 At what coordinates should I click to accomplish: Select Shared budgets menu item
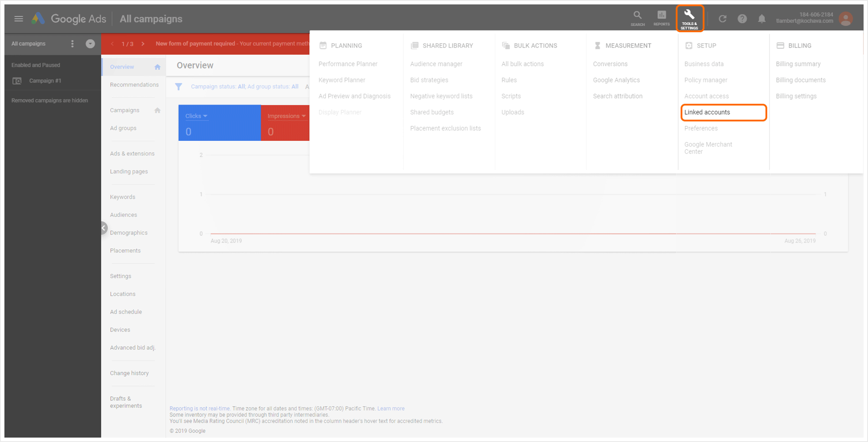click(x=432, y=112)
